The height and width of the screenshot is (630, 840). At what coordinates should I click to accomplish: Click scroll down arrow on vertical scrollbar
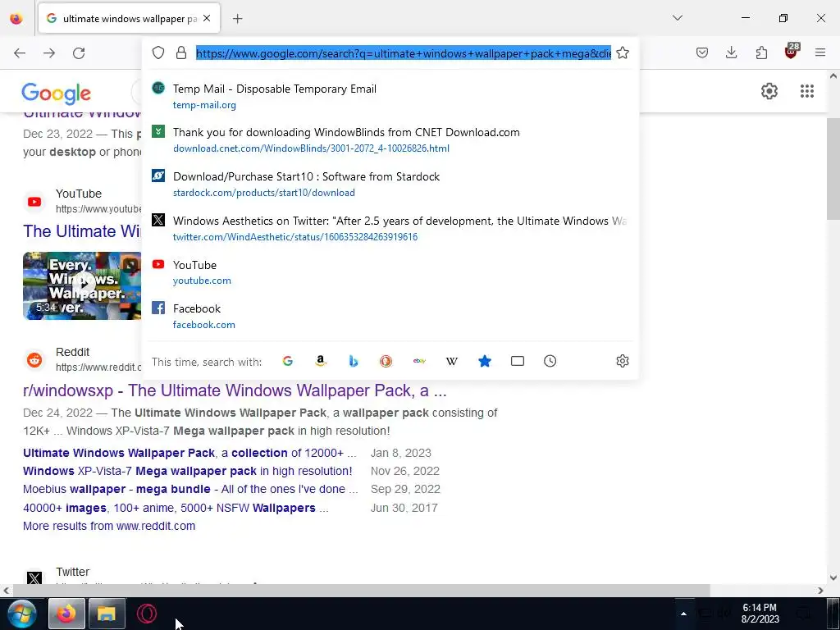pyautogui.click(x=833, y=577)
